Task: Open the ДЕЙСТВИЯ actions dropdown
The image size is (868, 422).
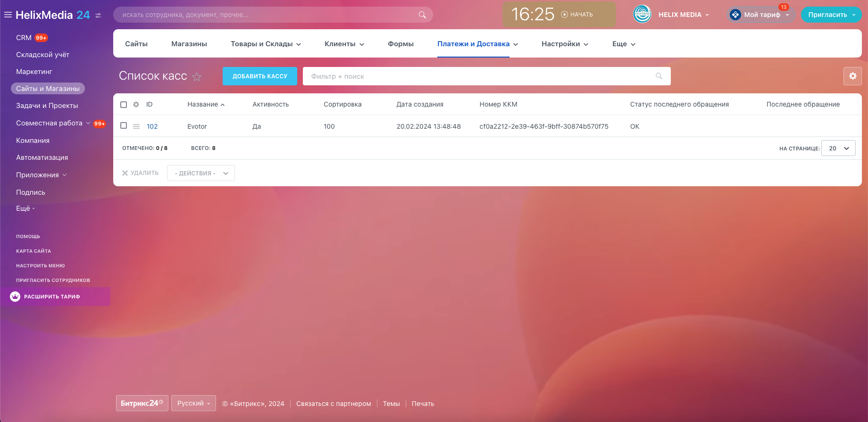Action: click(x=201, y=173)
